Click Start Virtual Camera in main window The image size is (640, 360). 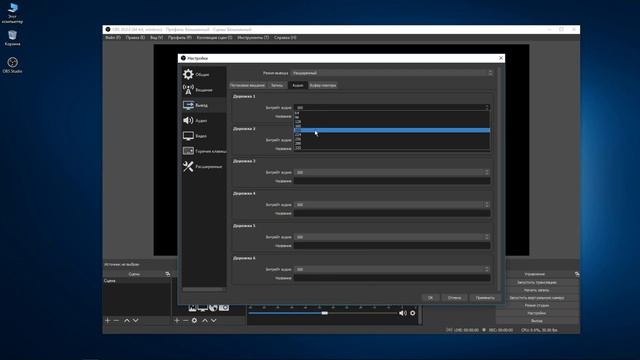point(536,298)
